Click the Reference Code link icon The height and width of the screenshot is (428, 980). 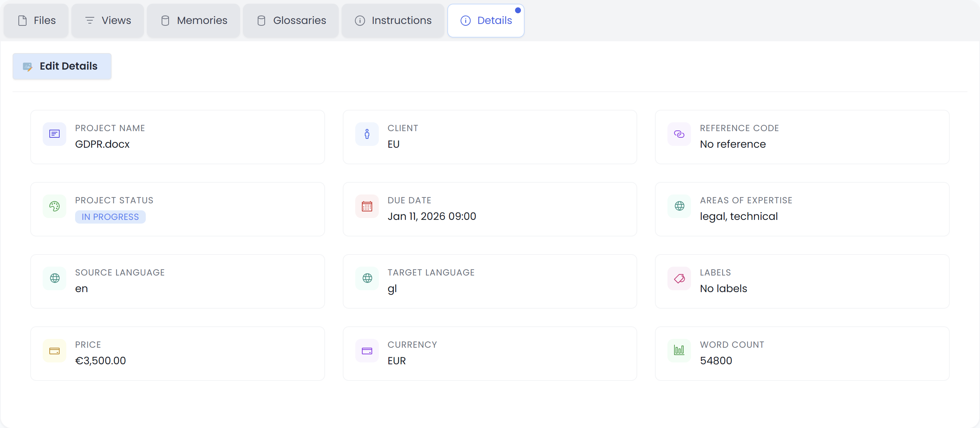(x=679, y=134)
